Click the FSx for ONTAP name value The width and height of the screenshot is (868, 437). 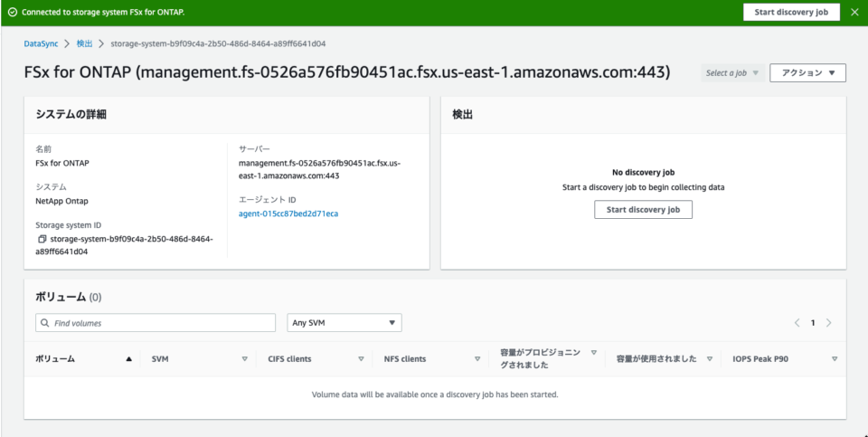click(62, 164)
